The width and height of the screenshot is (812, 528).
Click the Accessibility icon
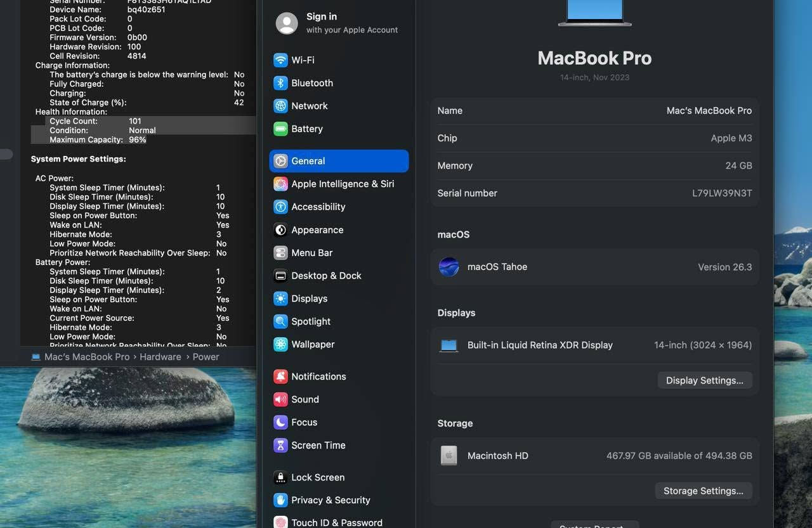coord(280,207)
